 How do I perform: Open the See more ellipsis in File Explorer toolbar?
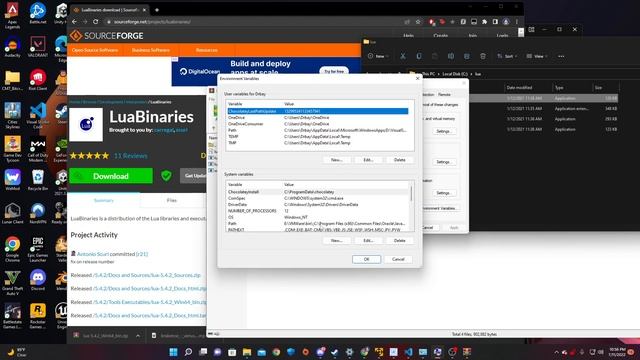(x=561, y=56)
